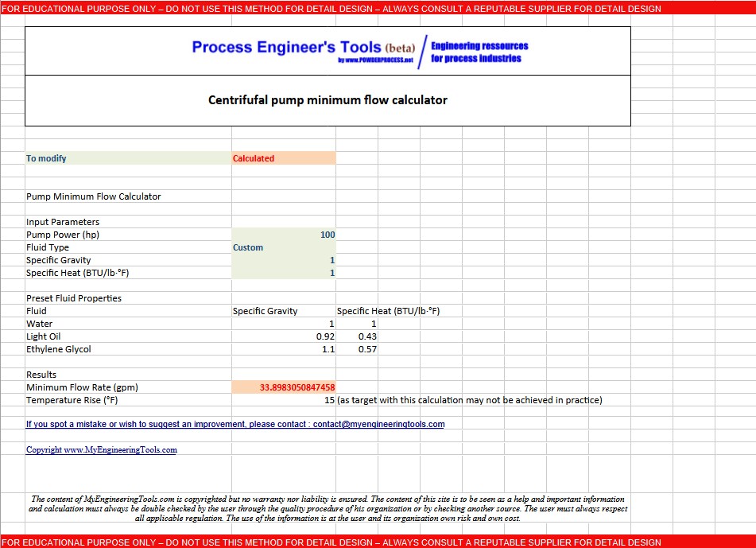Click the Ethylene Glycol specific heat cell
The height and width of the screenshot is (548, 756).
358,349
